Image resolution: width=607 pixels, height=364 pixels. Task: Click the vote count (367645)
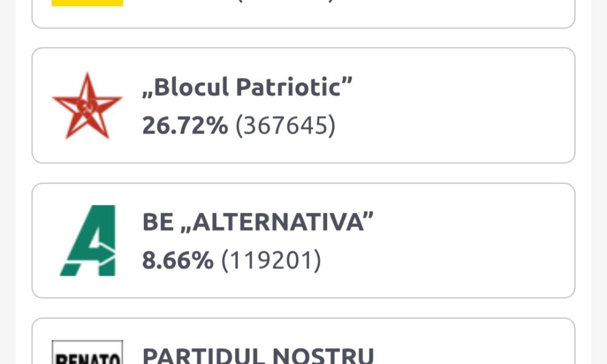pyautogui.click(x=285, y=126)
